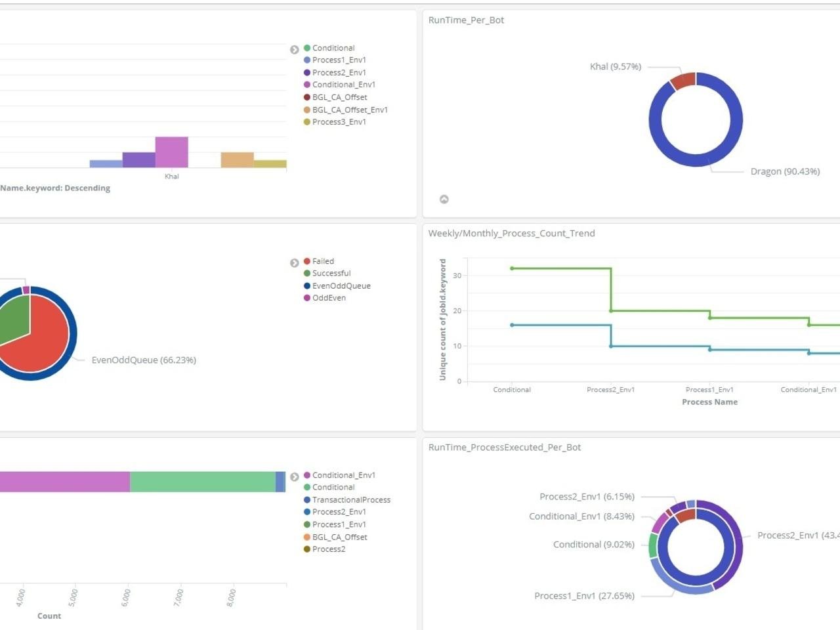
Task: Click the dark red BGL_CA_Offset legend dot
Action: click(306, 96)
